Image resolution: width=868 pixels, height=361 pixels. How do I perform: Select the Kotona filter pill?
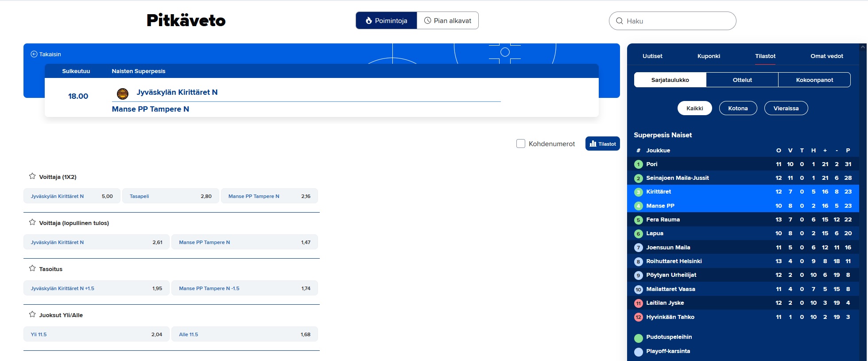point(738,108)
